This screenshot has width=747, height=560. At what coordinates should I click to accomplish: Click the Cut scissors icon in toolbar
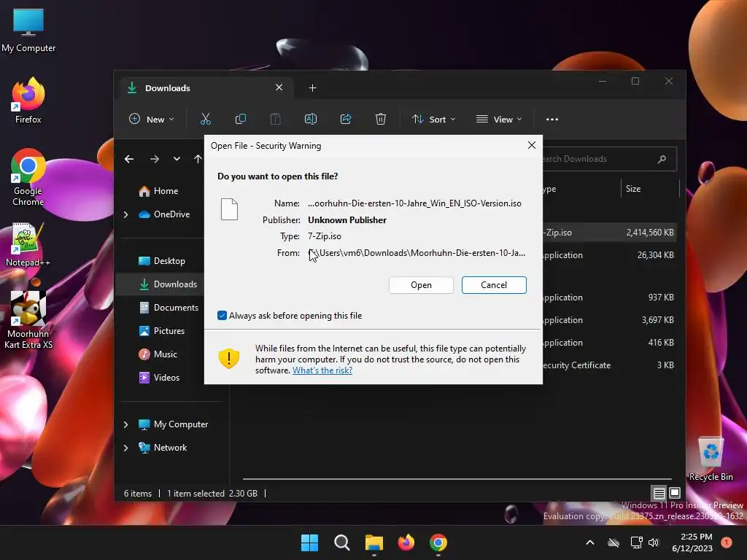pos(205,119)
